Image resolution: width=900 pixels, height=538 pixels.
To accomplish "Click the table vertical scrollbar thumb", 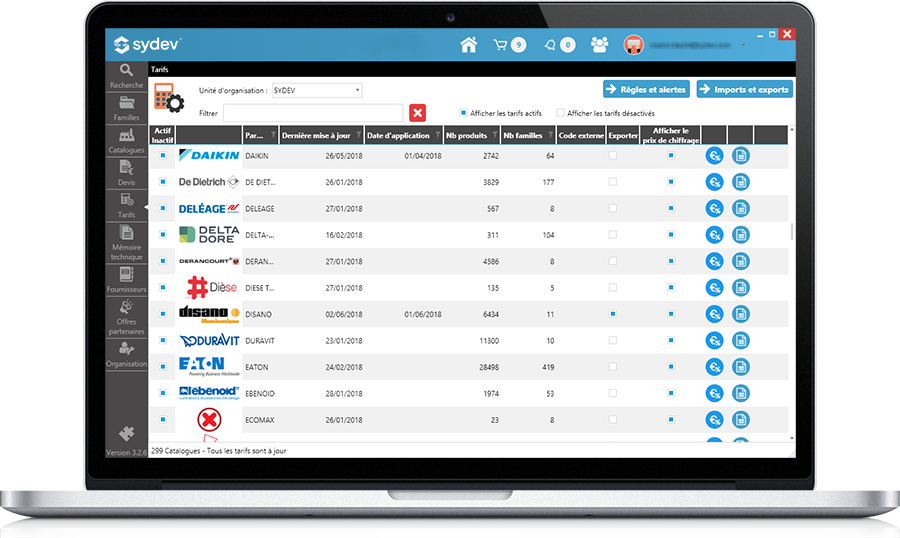I will (x=792, y=231).
